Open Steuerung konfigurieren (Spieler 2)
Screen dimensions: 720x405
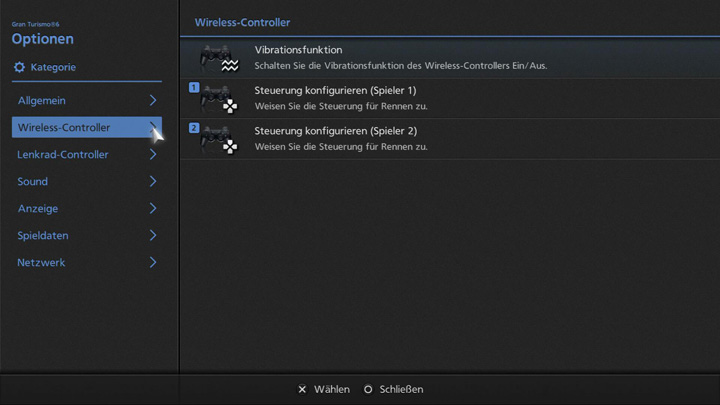335,131
